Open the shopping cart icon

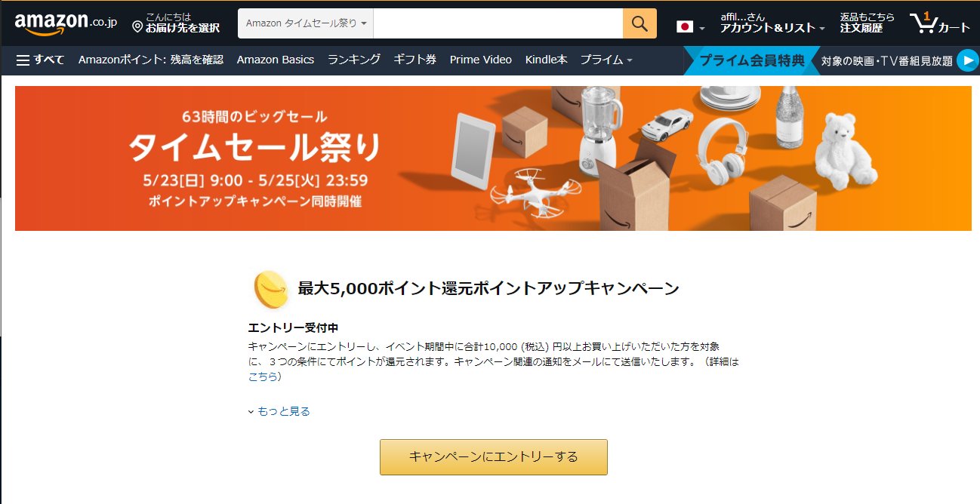click(x=940, y=23)
